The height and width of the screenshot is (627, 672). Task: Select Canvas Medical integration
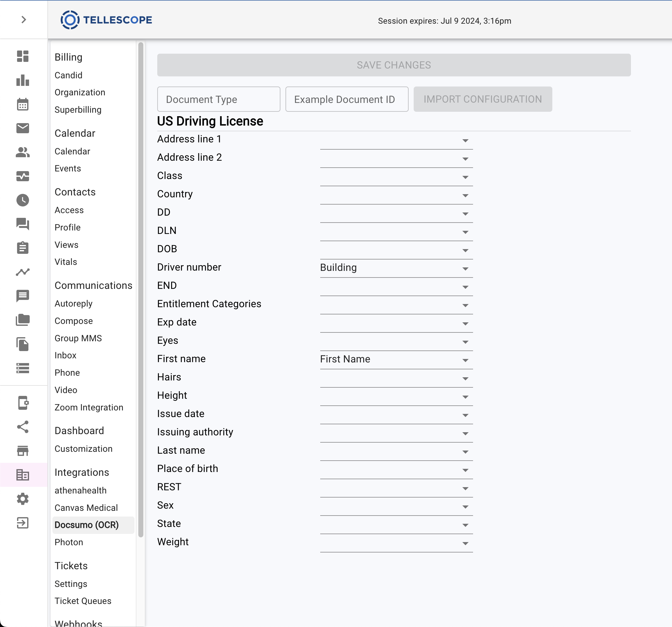pyautogui.click(x=86, y=508)
